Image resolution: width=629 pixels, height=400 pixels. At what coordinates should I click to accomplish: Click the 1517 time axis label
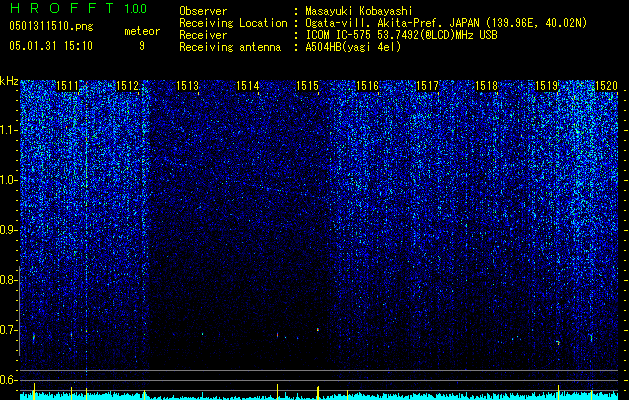click(x=427, y=86)
